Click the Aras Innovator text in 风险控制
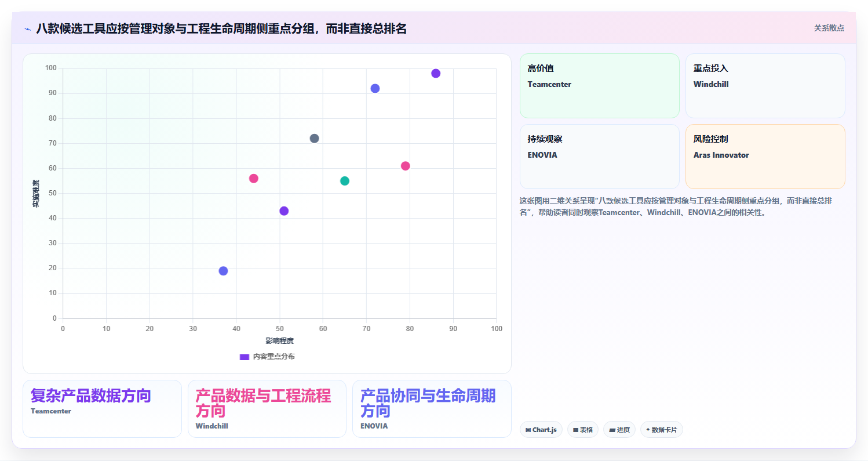 [721, 155]
